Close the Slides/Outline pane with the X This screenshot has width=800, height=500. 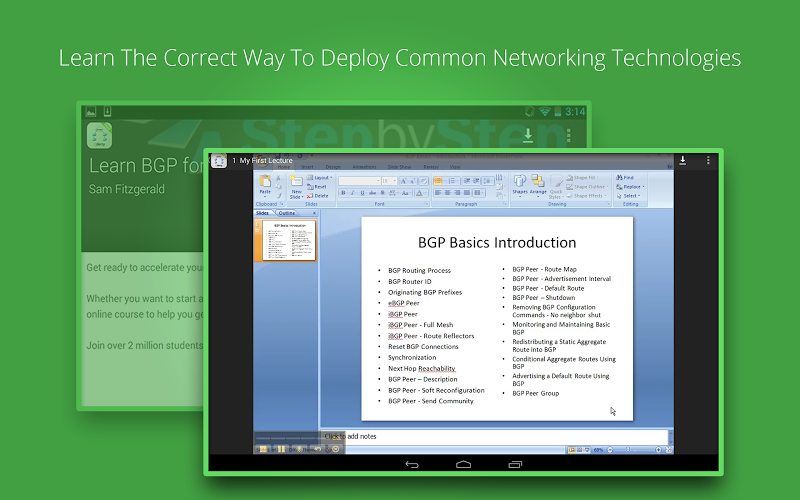314,213
